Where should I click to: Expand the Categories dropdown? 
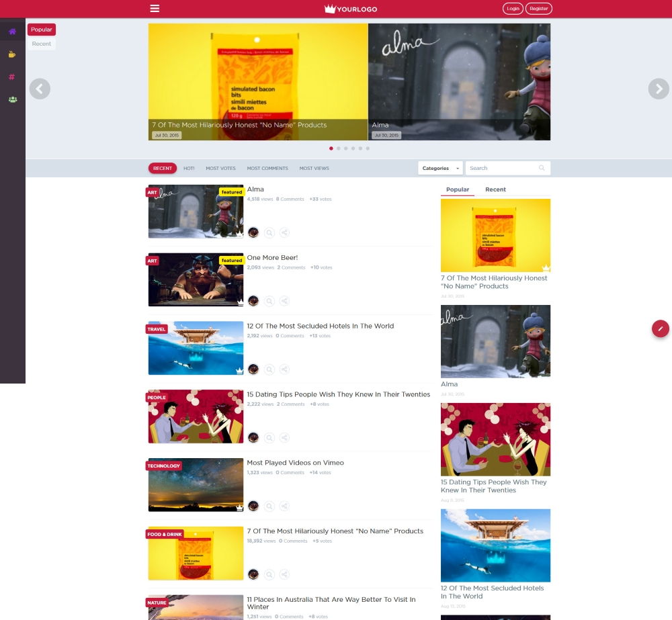(441, 168)
